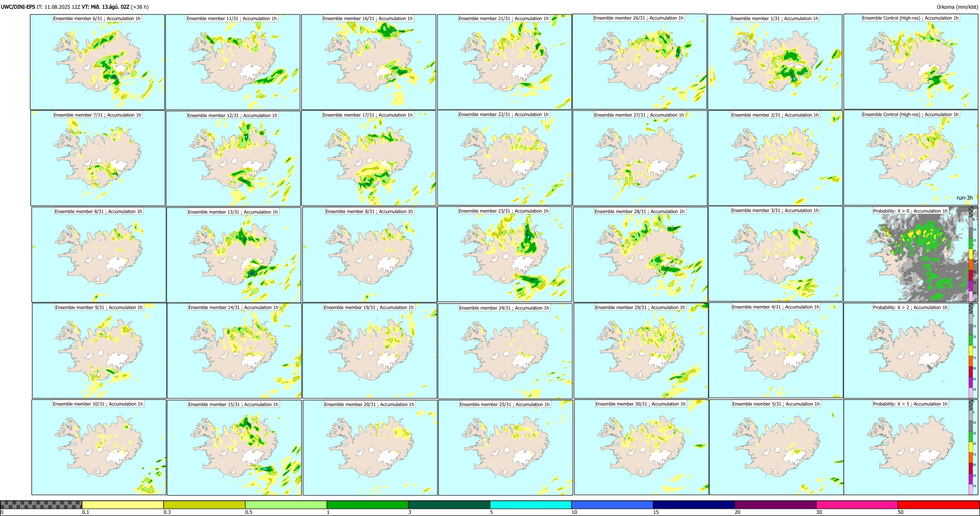This screenshot has height=516, width=980.
Task: Open the Ensemble member 11/31 map panel
Action: [233, 62]
